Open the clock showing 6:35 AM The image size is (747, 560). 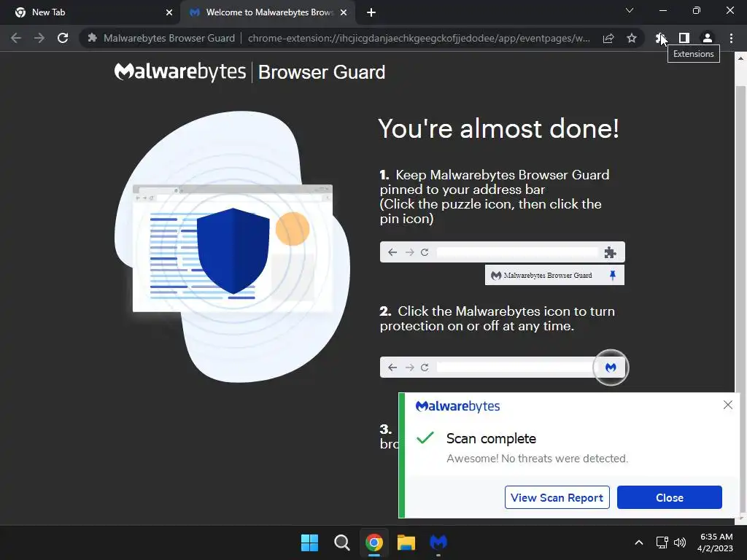(716, 542)
